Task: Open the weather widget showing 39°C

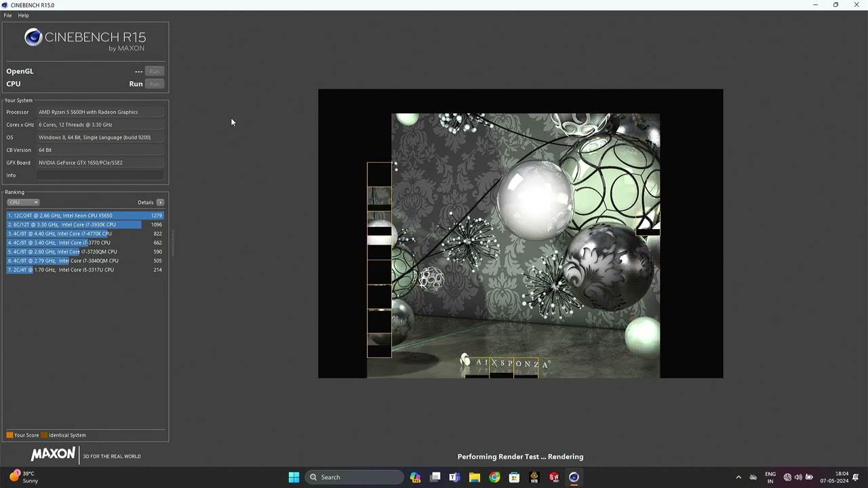Action: tap(24, 477)
